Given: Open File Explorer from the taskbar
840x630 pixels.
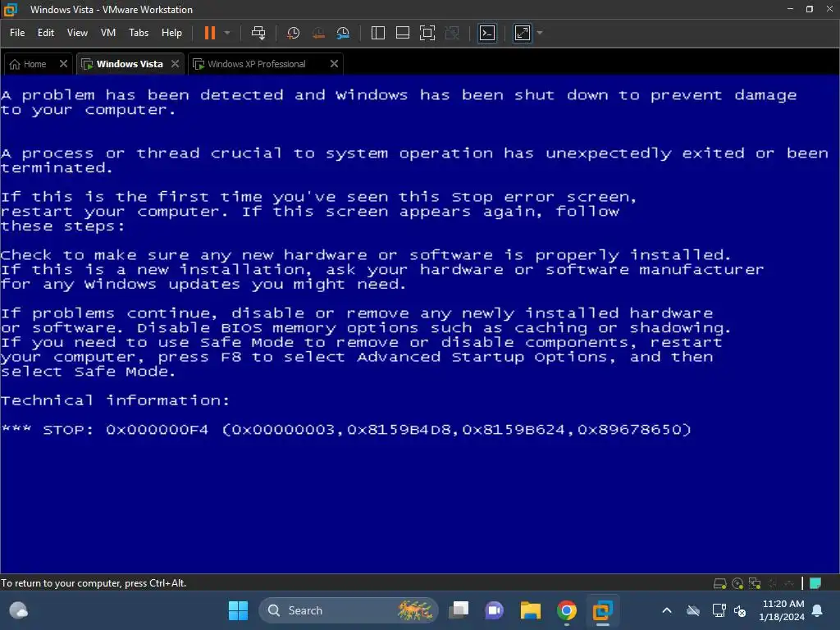Looking at the screenshot, I should 531,610.
